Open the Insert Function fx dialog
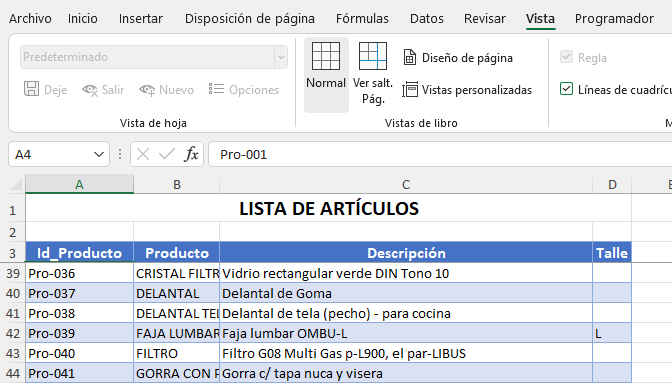 tap(191, 154)
